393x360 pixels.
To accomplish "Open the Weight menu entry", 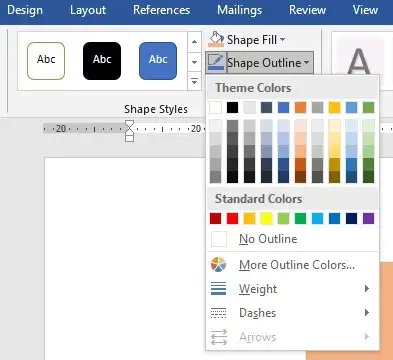I will [x=293, y=289].
